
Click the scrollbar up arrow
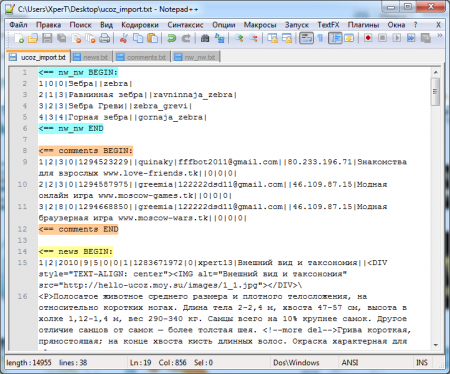435,72
